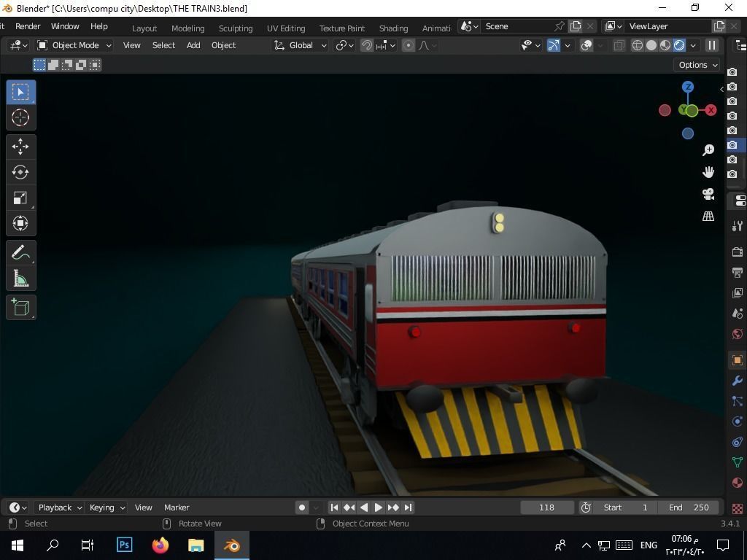Switch to Wireframe viewport shading

[x=637, y=45]
